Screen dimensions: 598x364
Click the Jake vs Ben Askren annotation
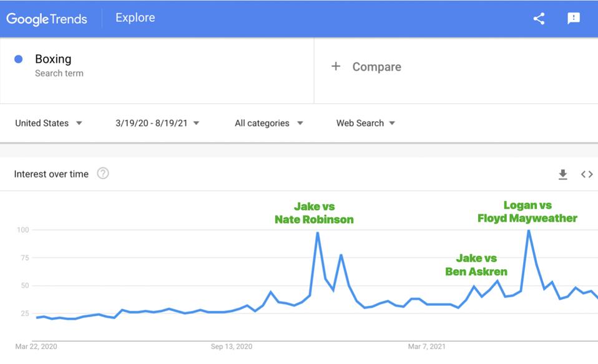click(x=476, y=265)
